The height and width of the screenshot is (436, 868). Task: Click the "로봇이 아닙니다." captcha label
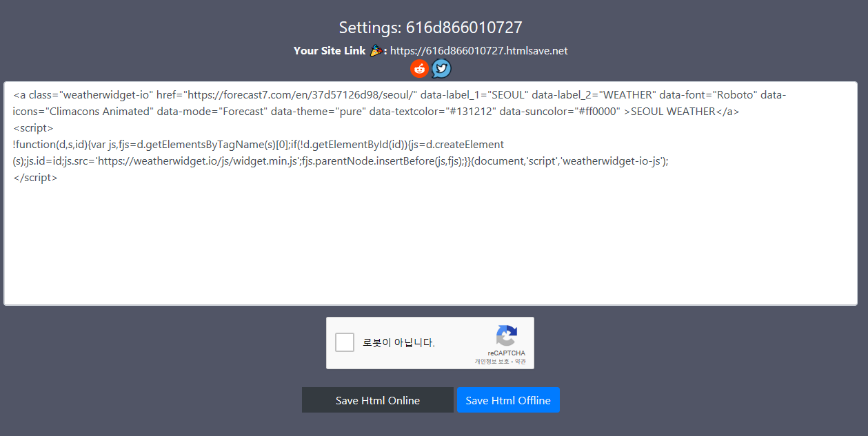[398, 343]
